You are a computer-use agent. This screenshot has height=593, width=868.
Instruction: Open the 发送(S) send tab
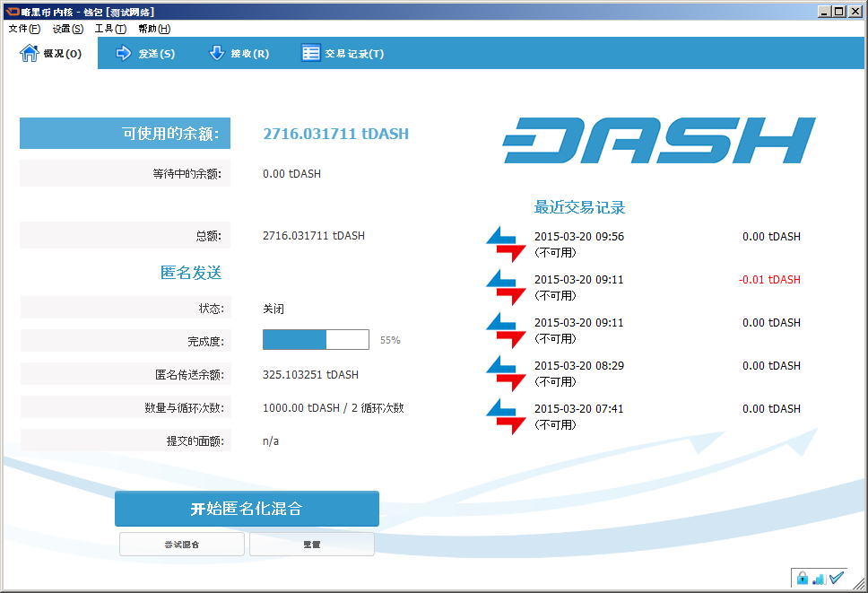[145, 53]
